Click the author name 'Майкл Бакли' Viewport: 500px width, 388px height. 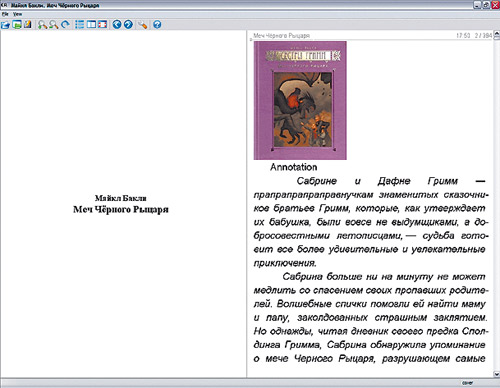[121, 198]
